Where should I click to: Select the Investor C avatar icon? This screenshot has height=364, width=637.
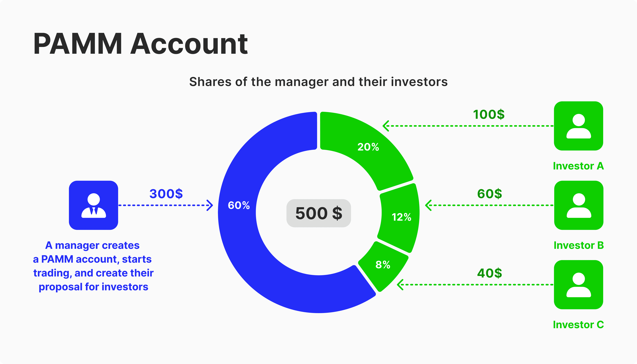point(578,284)
